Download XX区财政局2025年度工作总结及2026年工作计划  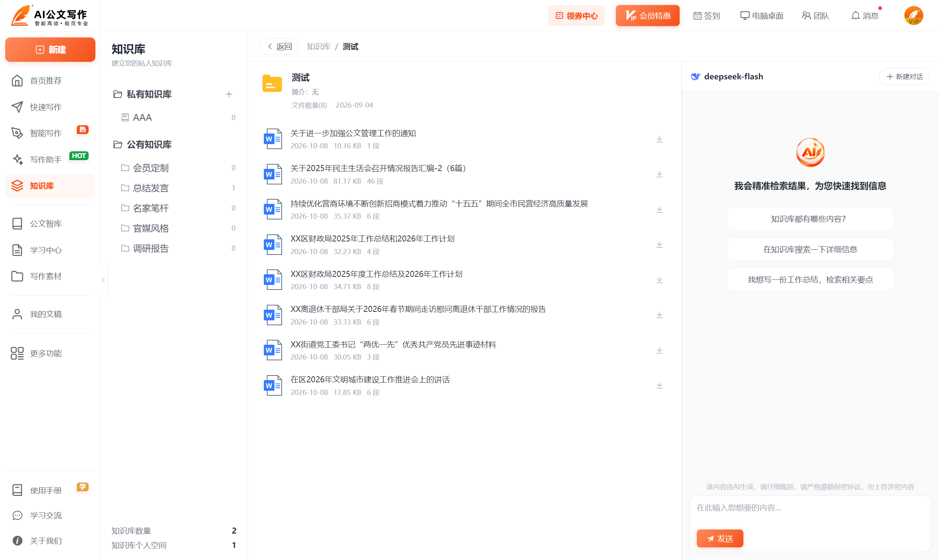coord(659,279)
